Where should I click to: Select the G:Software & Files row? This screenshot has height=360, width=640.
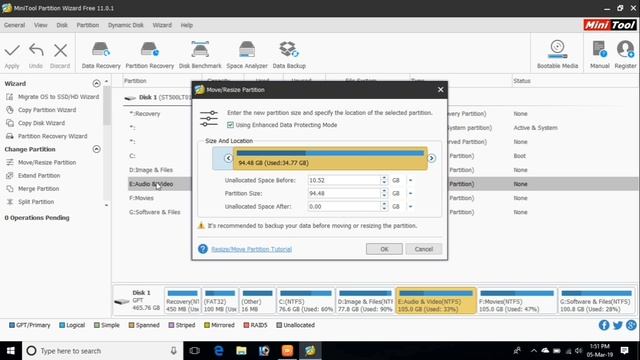(155, 212)
